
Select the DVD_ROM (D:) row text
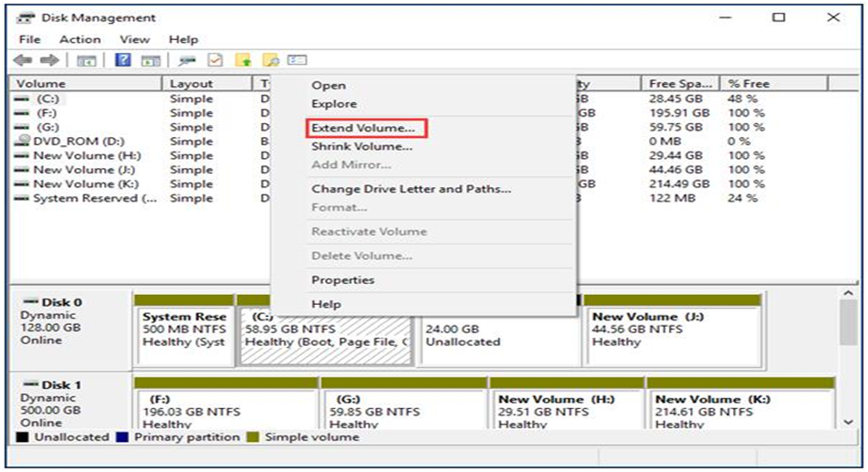78,142
